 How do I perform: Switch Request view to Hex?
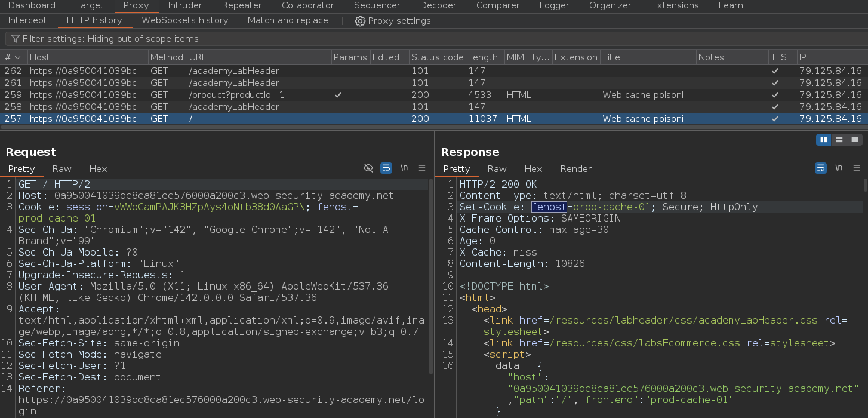tap(98, 169)
